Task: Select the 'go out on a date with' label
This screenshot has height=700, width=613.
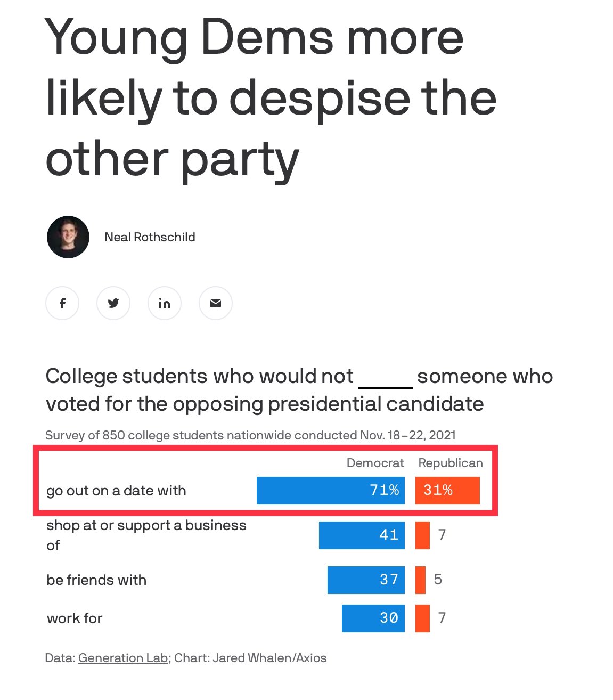Action: (116, 491)
